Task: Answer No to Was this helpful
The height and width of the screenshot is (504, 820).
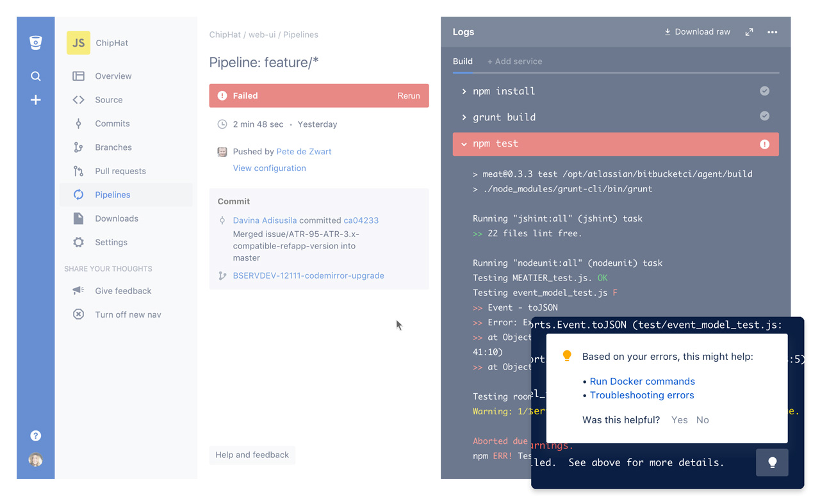Action: coord(703,420)
